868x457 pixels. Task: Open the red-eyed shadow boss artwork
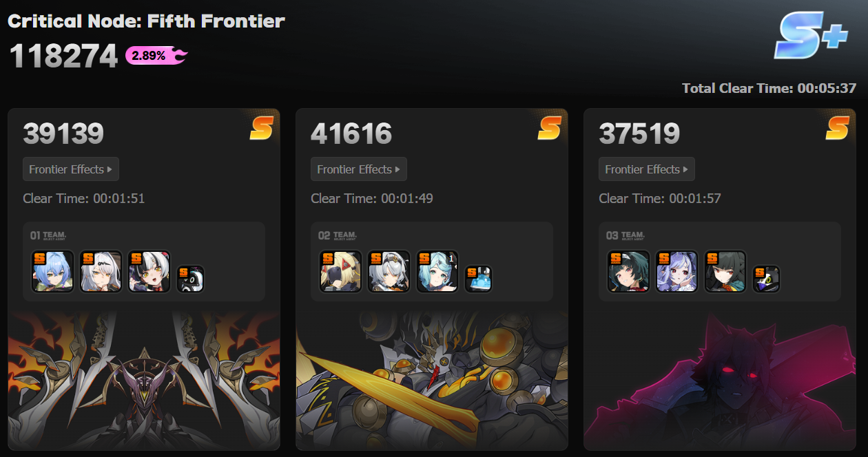tap(720, 381)
